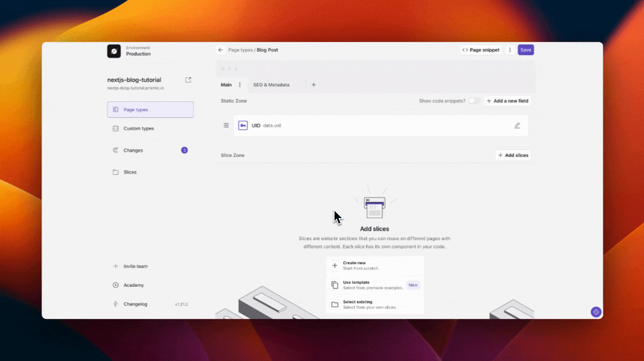The image size is (644, 361).
Task: Open the Slices library
Action: pyautogui.click(x=130, y=172)
